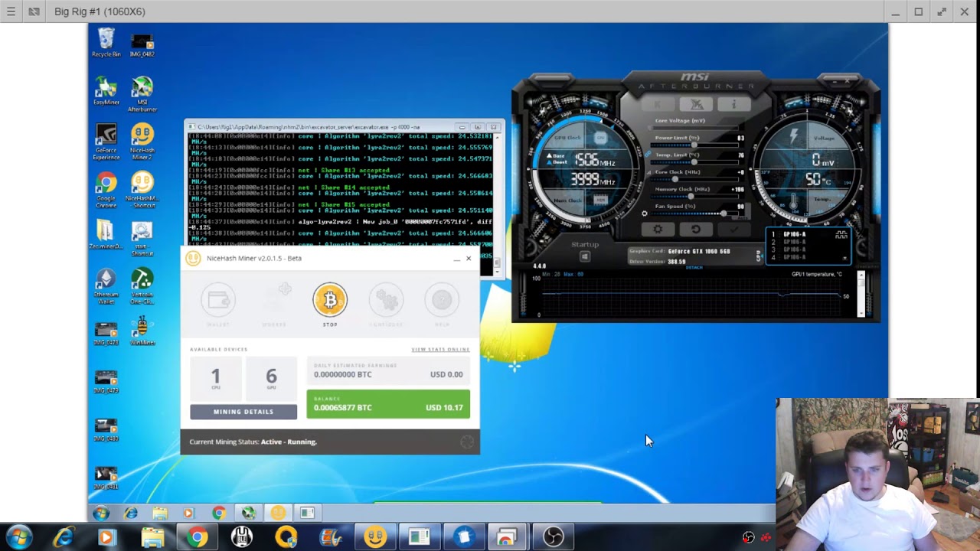Viewport: 980px width, 551px height.
Task: Select MSI Afterburner desktop shortcut
Action: point(142,94)
